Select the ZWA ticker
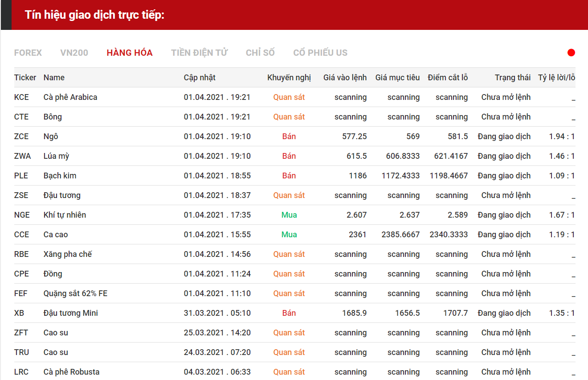Image resolution: width=588 pixels, height=380 pixels. (x=23, y=156)
